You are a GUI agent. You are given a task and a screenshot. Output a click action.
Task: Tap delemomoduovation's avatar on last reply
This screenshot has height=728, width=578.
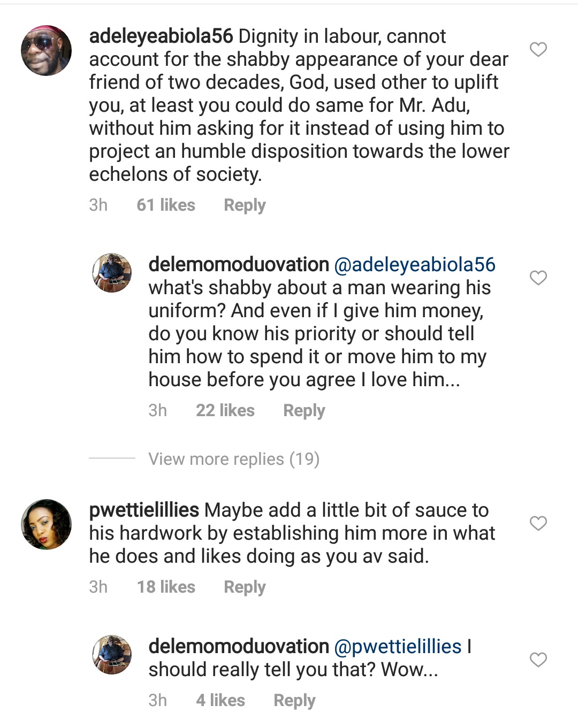point(112,654)
